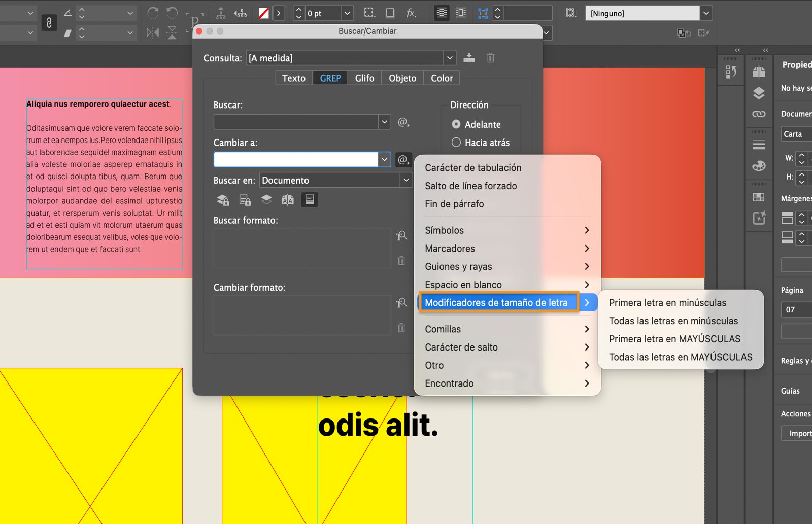The image size is (812, 524).
Task: Click the delete query trash icon
Action: [490, 58]
